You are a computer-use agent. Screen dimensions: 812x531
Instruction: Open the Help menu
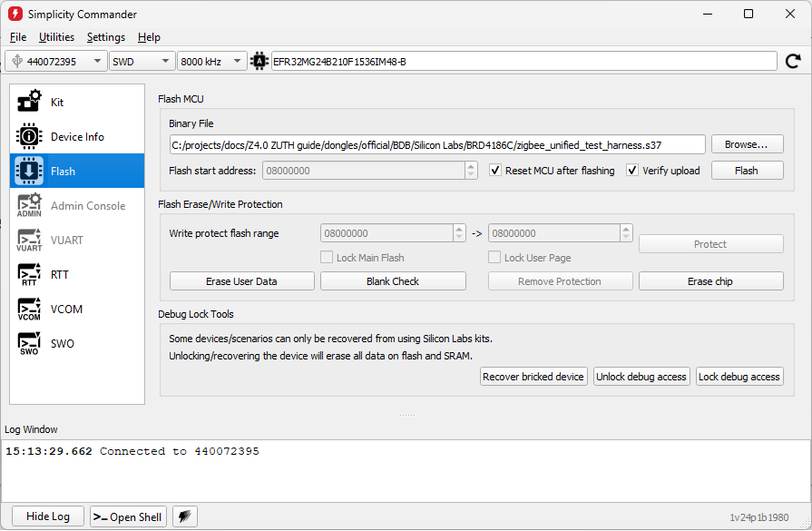click(149, 37)
